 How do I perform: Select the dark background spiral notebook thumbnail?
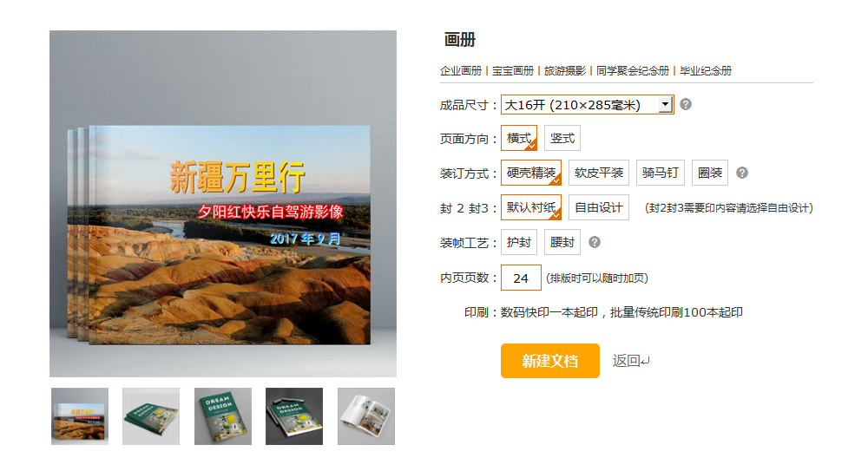[294, 416]
